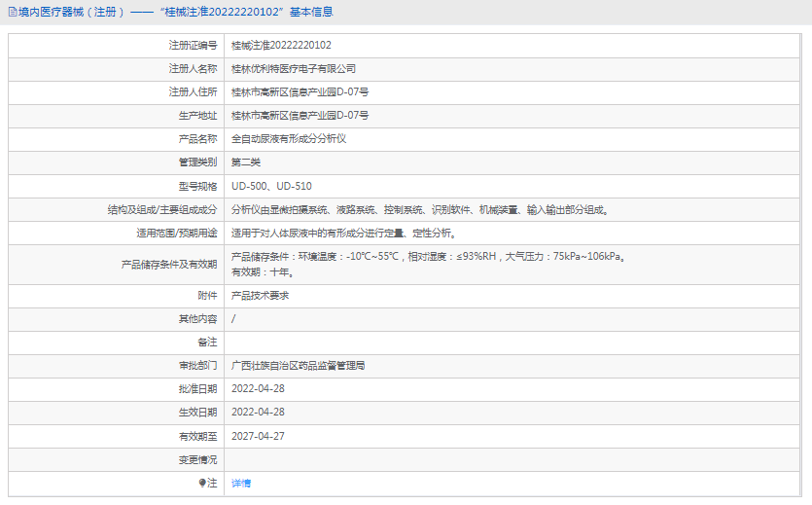This screenshot has width=812, height=505.
Task: Select product name 全自动尿液有形成分分析仪
Action: pos(289,139)
